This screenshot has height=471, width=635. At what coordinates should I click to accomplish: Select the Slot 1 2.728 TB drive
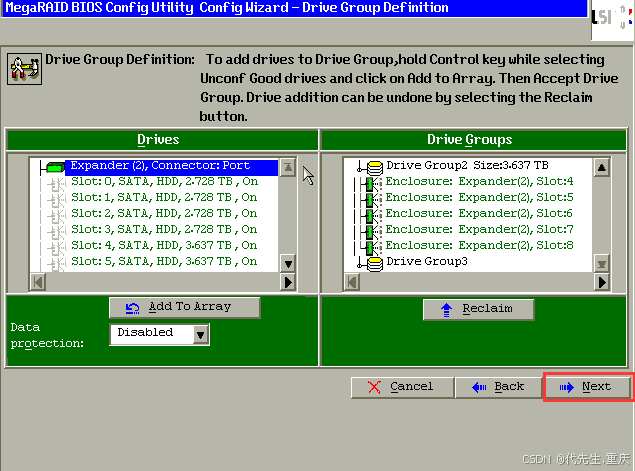click(x=164, y=198)
